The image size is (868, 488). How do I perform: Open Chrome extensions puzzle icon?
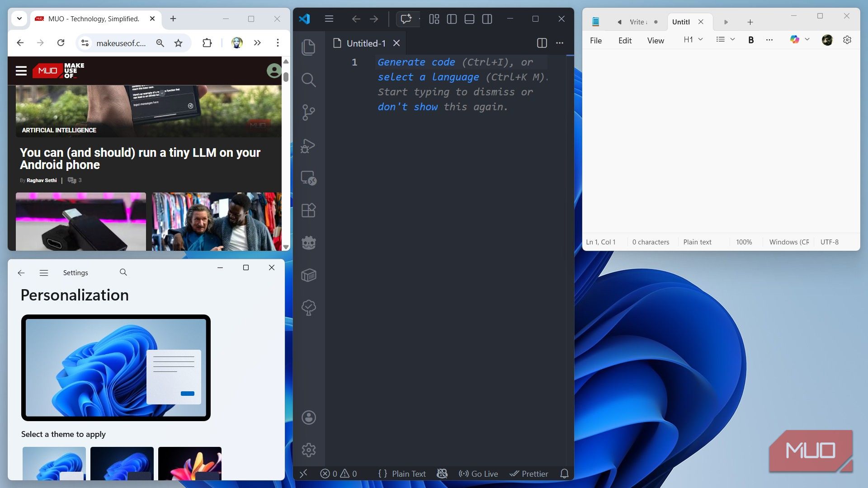[x=207, y=43]
